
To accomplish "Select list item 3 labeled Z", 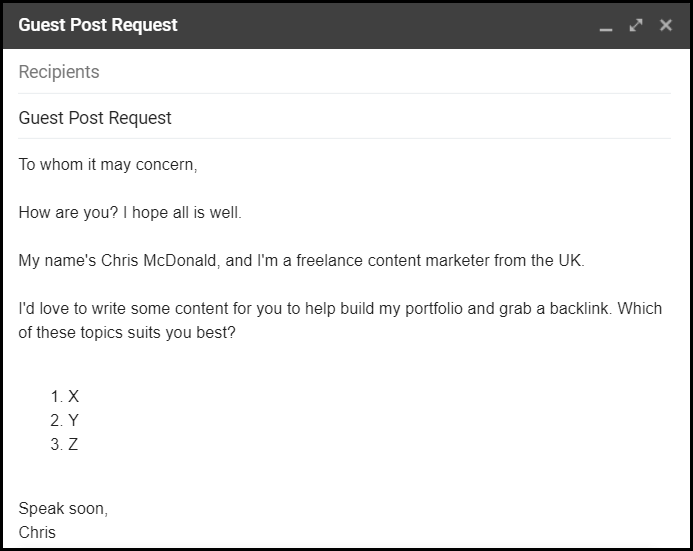I will coord(65,444).
